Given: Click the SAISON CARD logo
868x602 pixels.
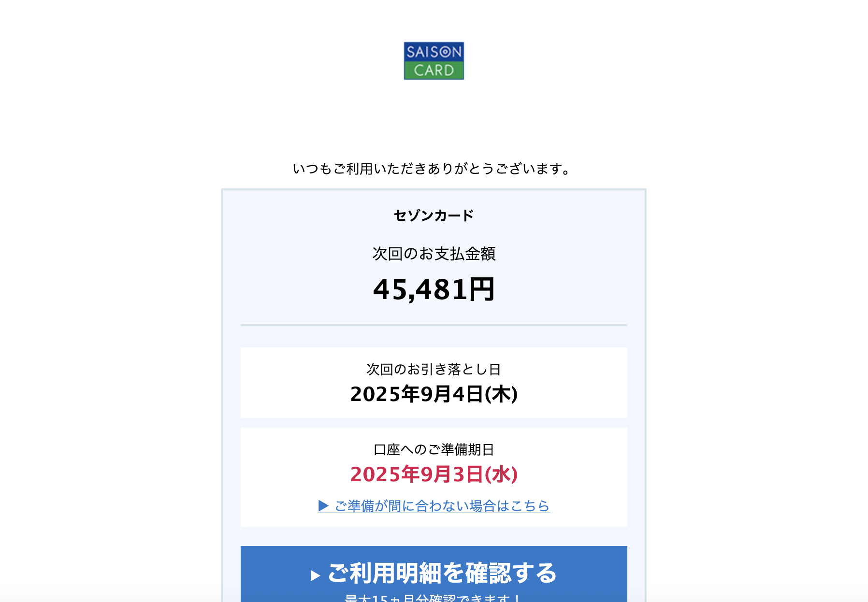Looking at the screenshot, I should coord(434,60).
